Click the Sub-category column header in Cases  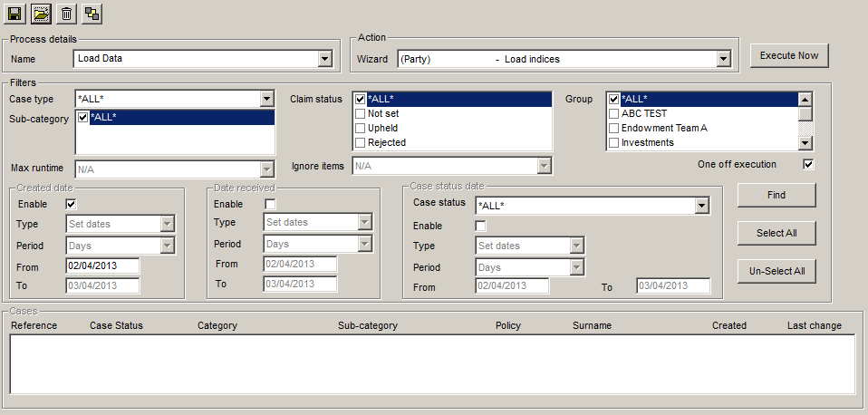tap(368, 325)
